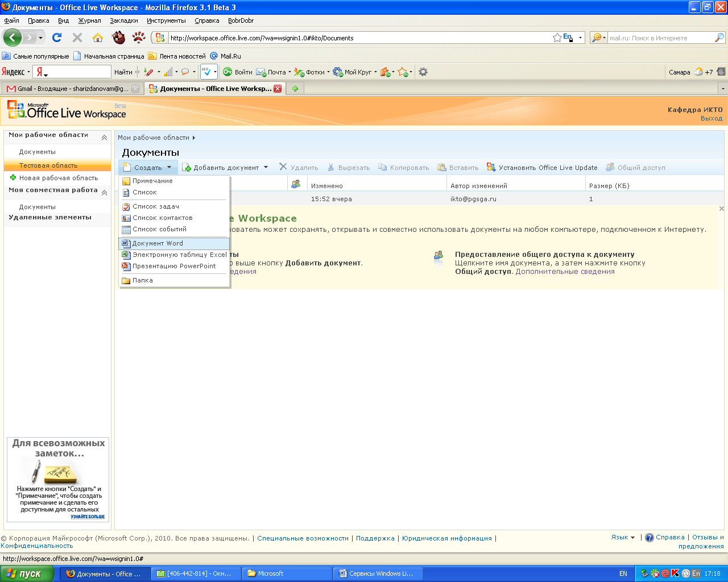Click the search magnifier in the mail.ru search box
The height and width of the screenshot is (582, 728).
[719, 38]
